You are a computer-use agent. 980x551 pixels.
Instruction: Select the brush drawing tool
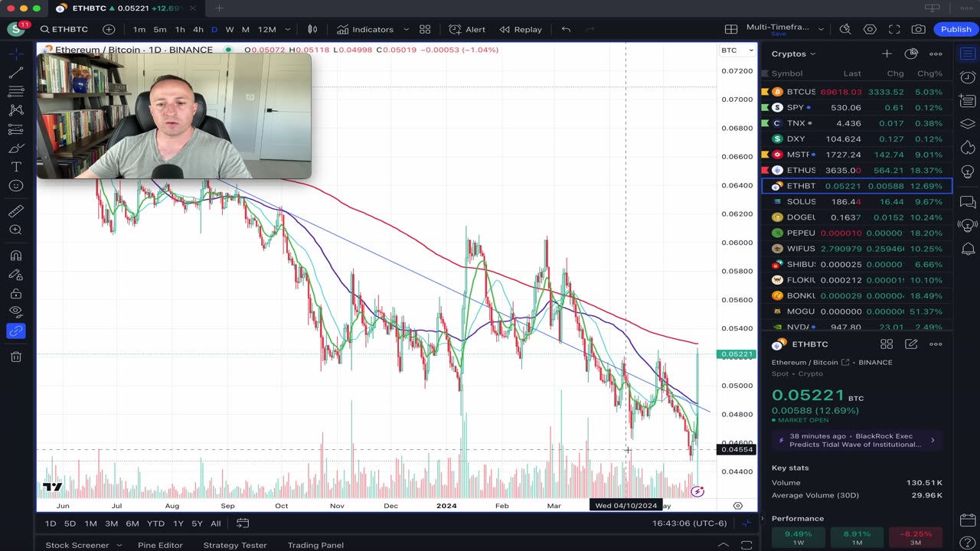coord(15,148)
